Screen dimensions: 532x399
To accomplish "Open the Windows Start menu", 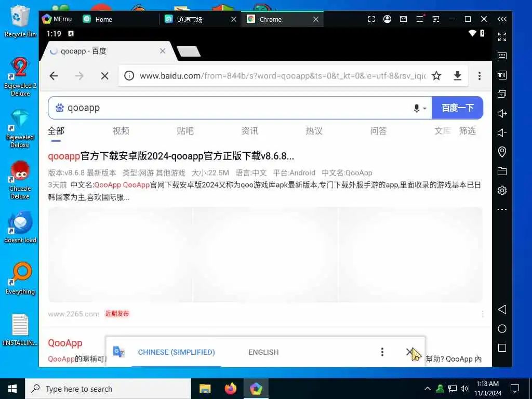I will coord(12,389).
